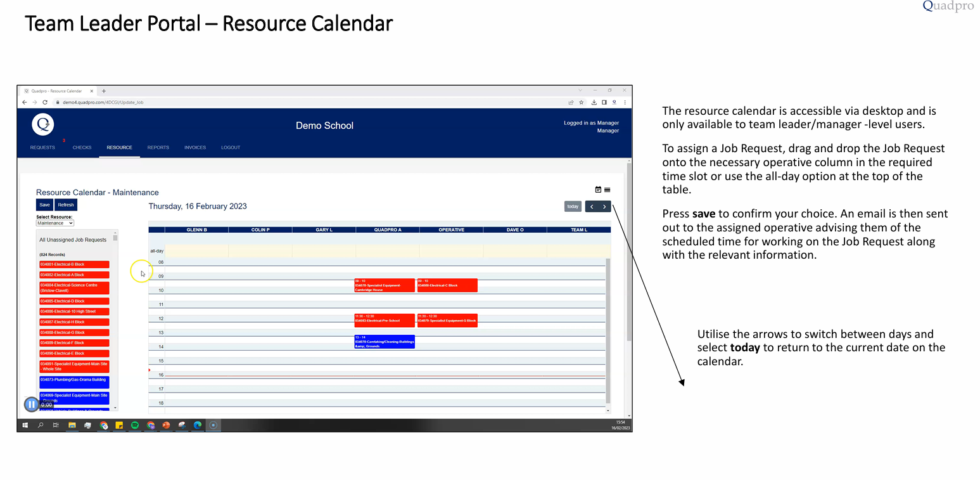Open the CHECKS tab

click(x=82, y=148)
